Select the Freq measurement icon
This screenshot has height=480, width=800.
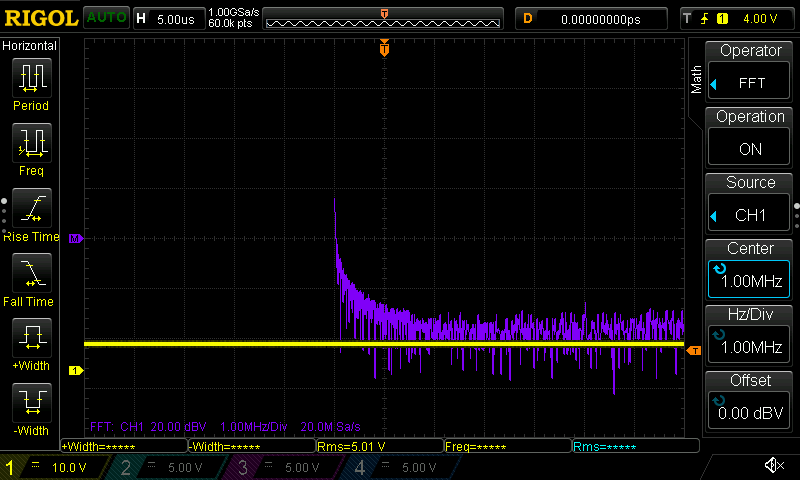(x=31, y=143)
